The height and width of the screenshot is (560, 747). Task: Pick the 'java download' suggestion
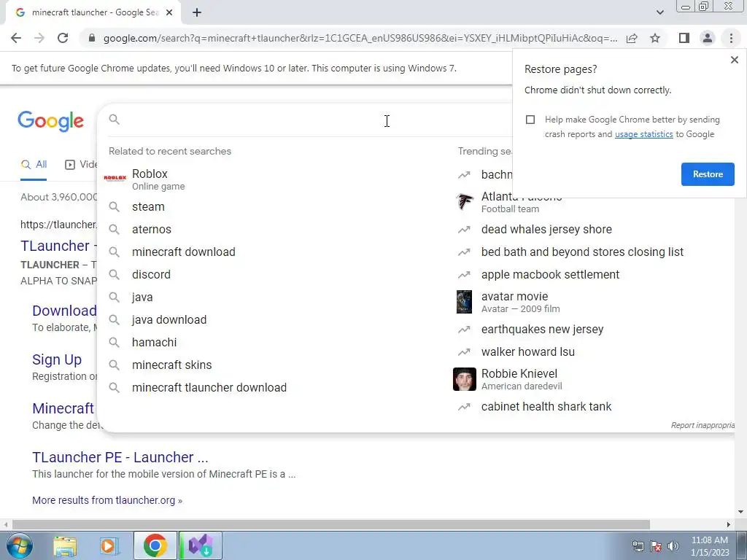point(276,319)
